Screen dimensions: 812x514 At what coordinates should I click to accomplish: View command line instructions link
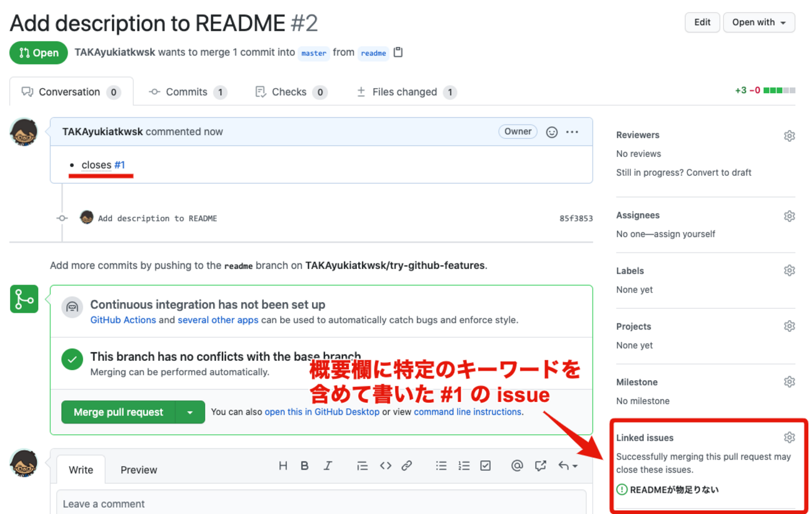pyautogui.click(x=468, y=412)
